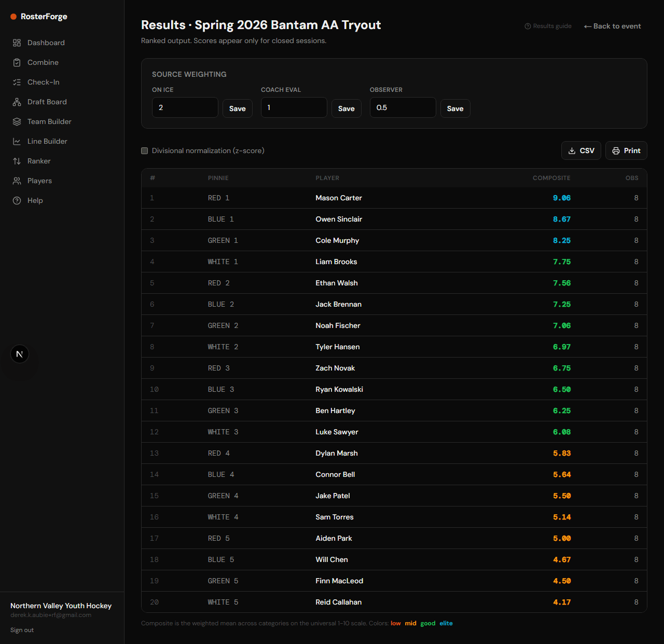Save the Observer weighting value

[455, 108]
